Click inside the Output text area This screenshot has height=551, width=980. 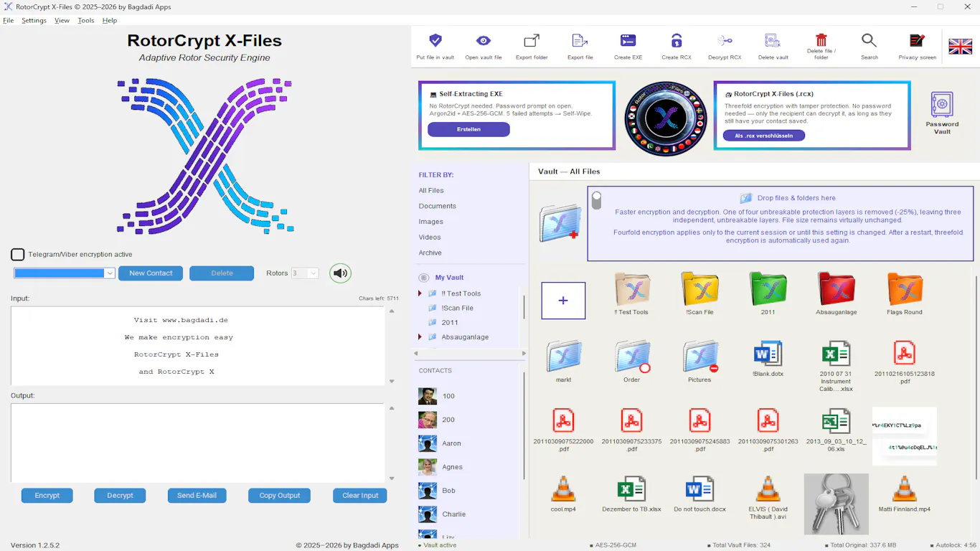point(197,443)
